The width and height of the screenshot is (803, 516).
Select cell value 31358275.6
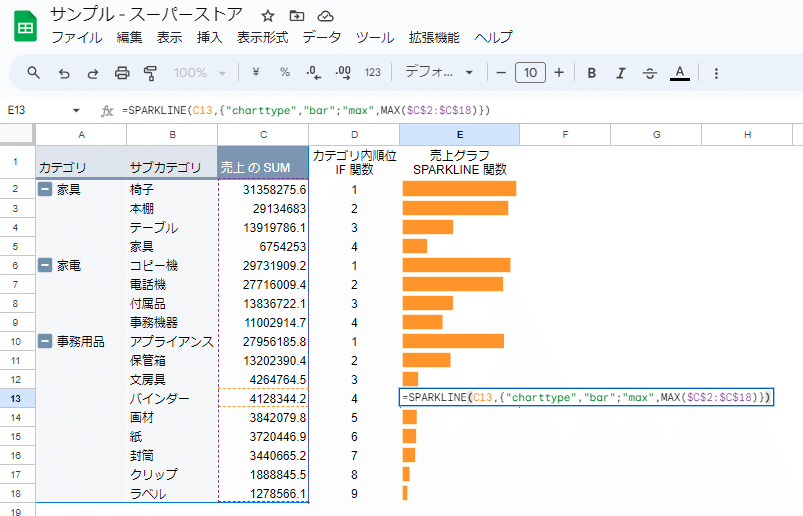coord(263,189)
